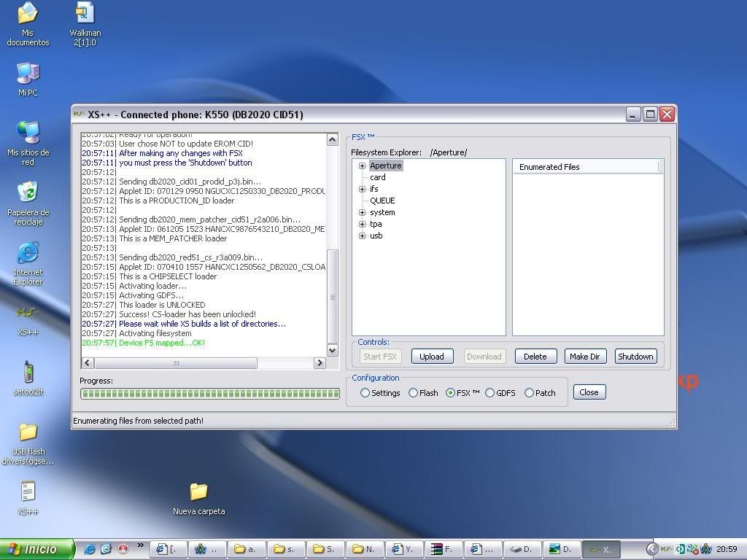The width and height of the screenshot is (747, 560).
Task: Select the card folder in the tree
Action: point(378,177)
